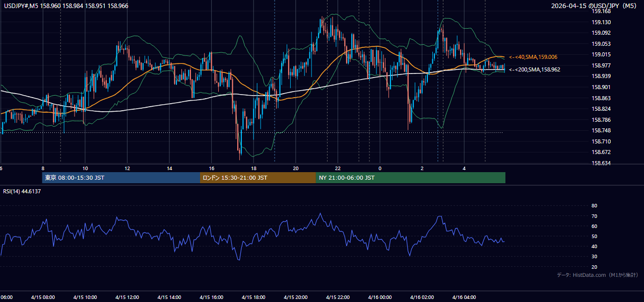Click the 4/15 12:00 time label

127,297
